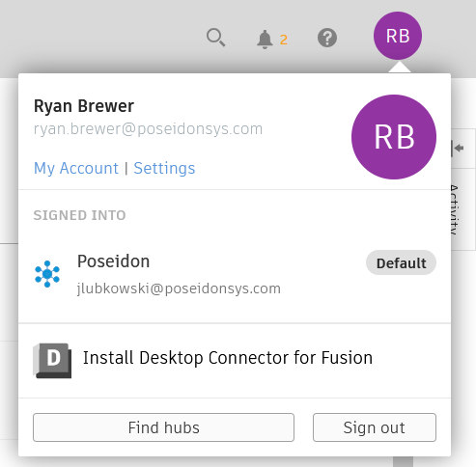Open the Settings link
This screenshot has height=467, width=476.
pyautogui.click(x=164, y=168)
